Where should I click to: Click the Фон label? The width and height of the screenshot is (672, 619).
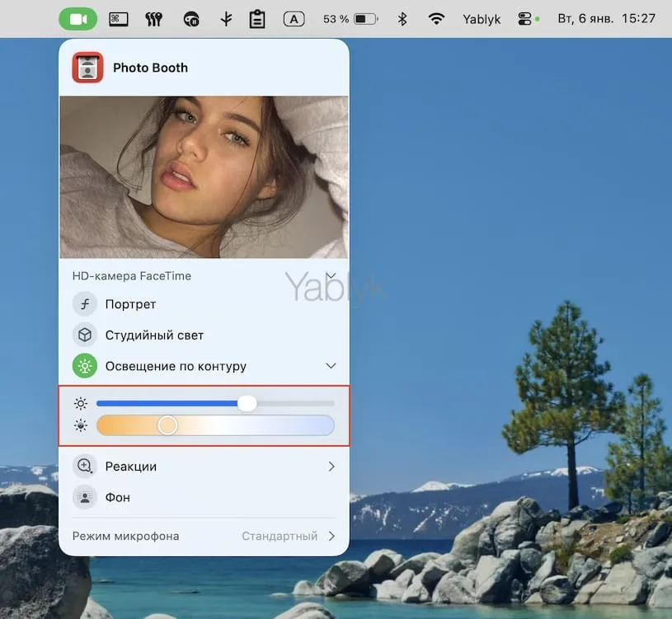[118, 497]
